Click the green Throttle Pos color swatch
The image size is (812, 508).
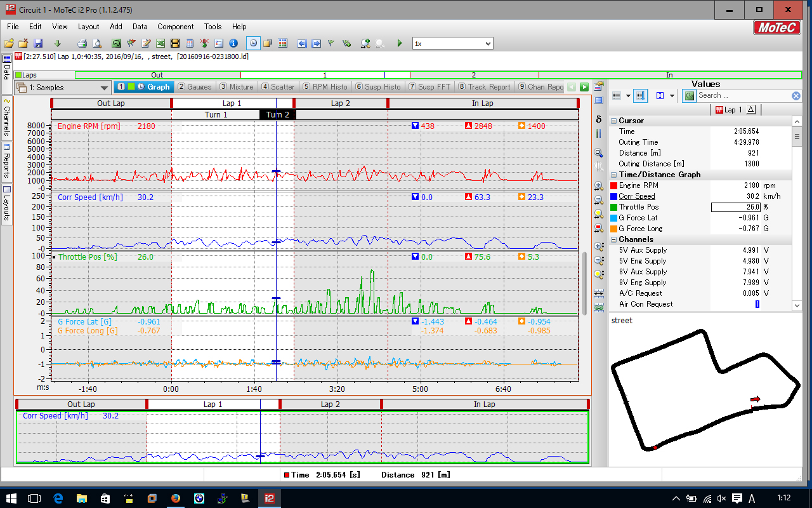[x=613, y=207]
